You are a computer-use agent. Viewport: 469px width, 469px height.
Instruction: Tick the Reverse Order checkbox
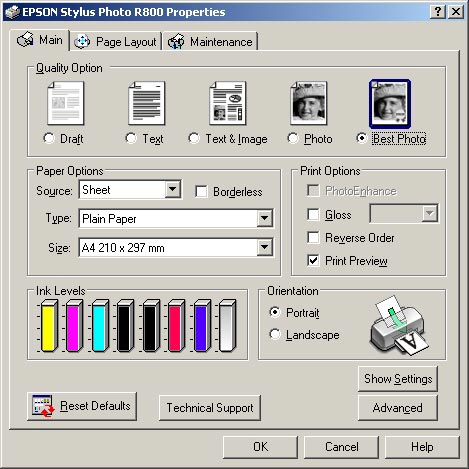click(x=313, y=238)
